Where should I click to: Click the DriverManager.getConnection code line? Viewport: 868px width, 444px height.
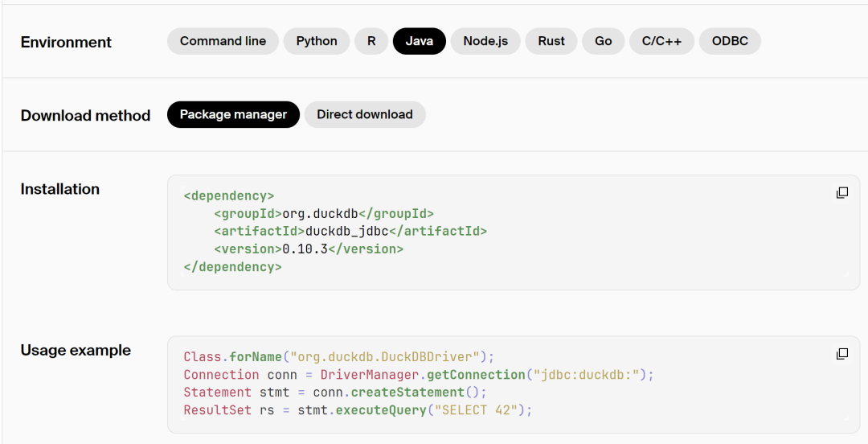[419, 375]
